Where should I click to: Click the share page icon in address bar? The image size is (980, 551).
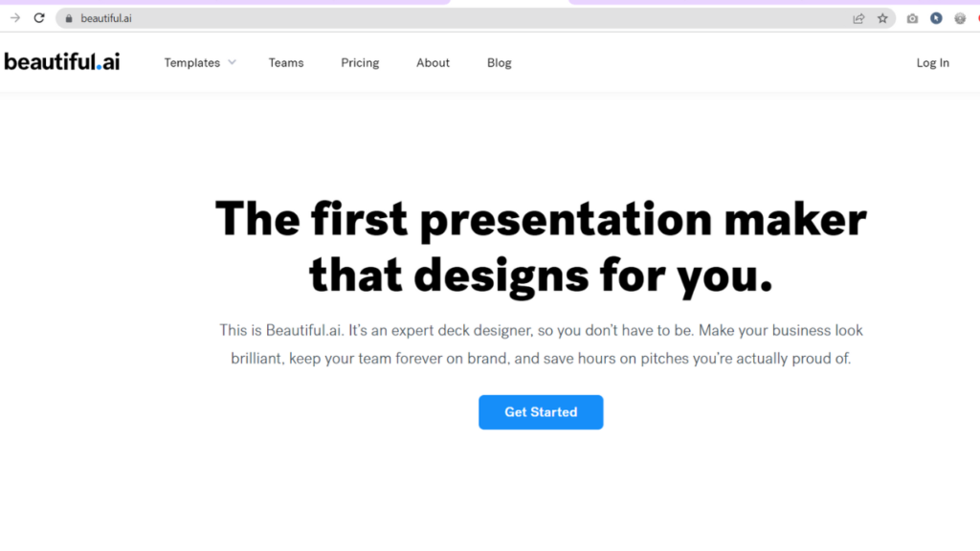tap(858, 19)
